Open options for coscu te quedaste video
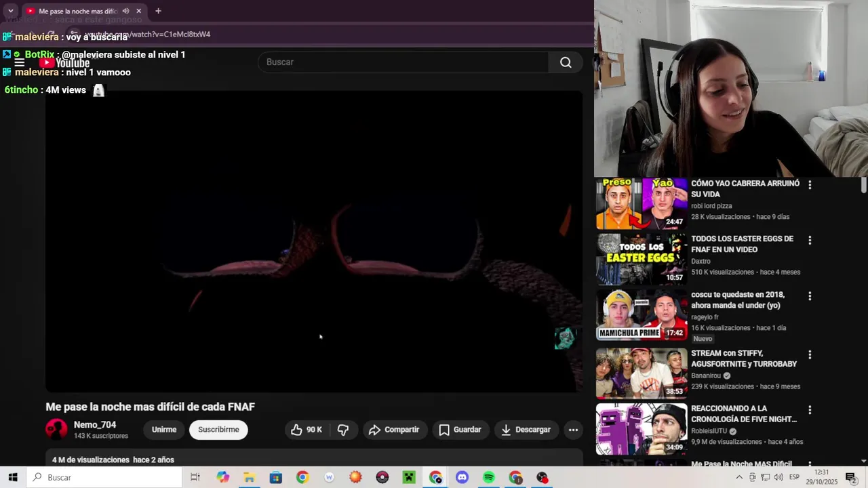The width and height of the screenshot is (868, 488). click(x=810, y=296)
